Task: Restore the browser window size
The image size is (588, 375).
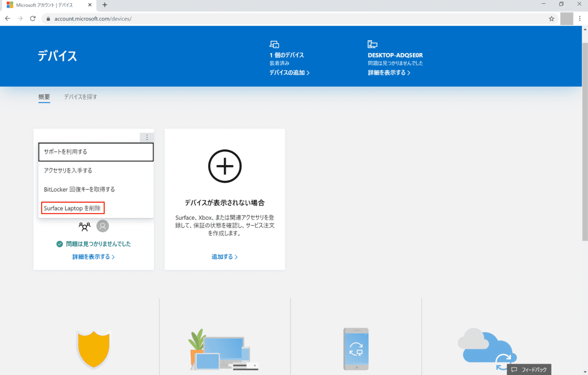Action: point(561,4)
